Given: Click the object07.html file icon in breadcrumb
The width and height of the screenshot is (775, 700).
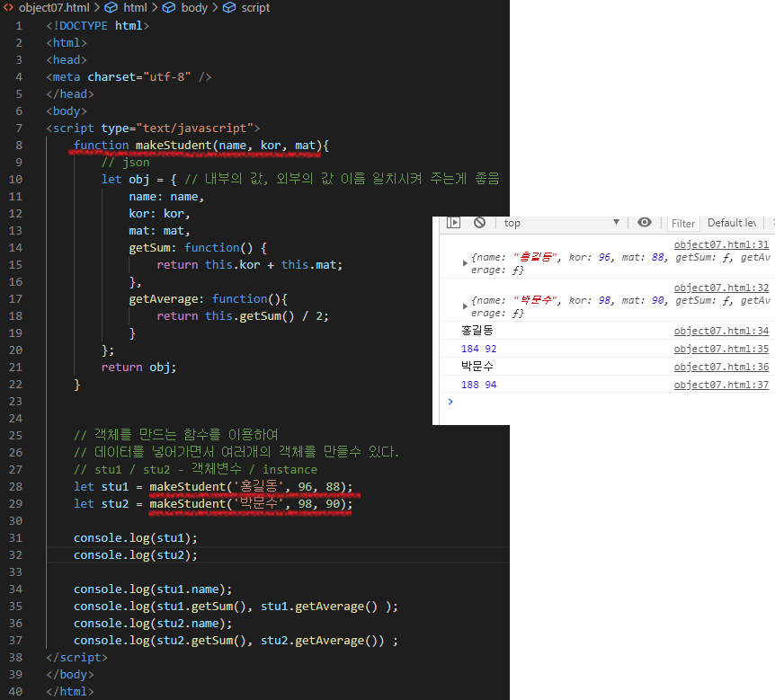Looking at the screenshot, I should (8, 7).
